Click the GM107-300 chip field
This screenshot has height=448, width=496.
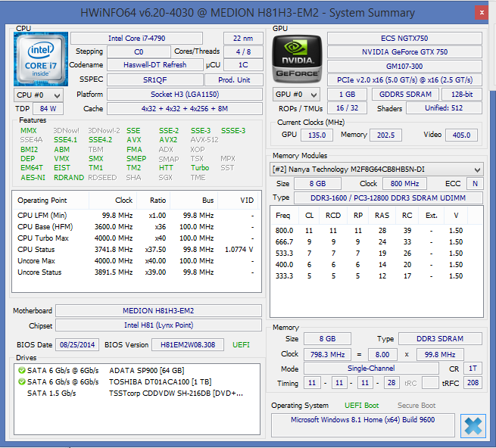[x=404, y=66]
